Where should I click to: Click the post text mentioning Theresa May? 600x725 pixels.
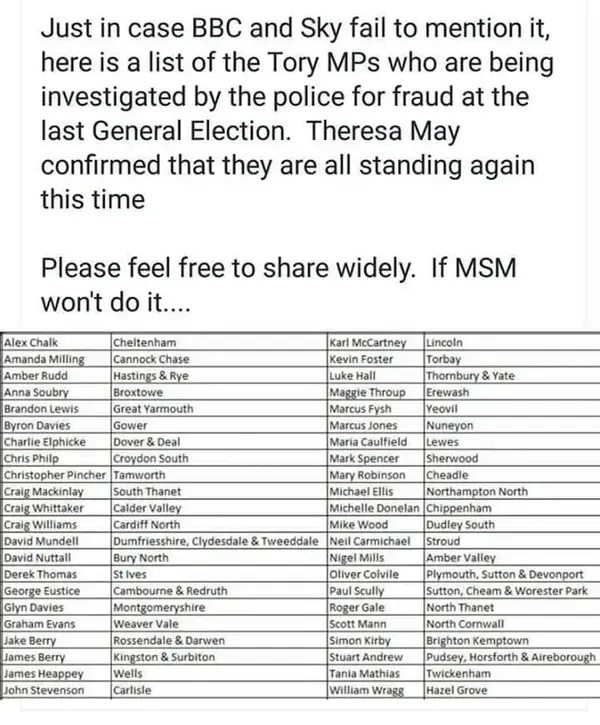point(297,113)
